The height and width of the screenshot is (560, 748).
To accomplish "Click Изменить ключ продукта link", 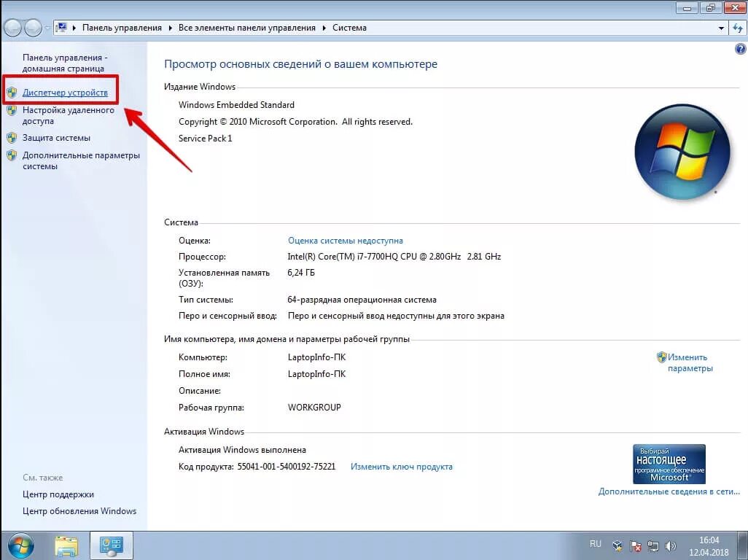I will pos(402,467).
